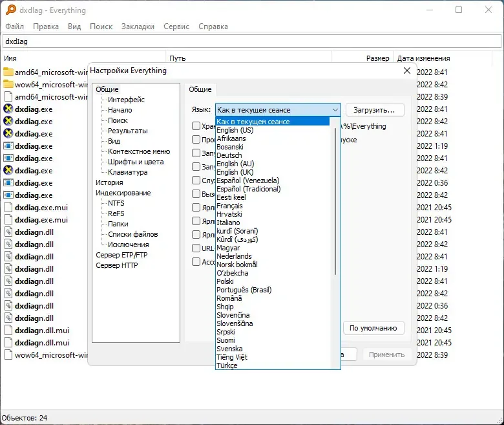
Task: Toggle the checkbox labeled 'Acc'
Action: pos(196,261)
